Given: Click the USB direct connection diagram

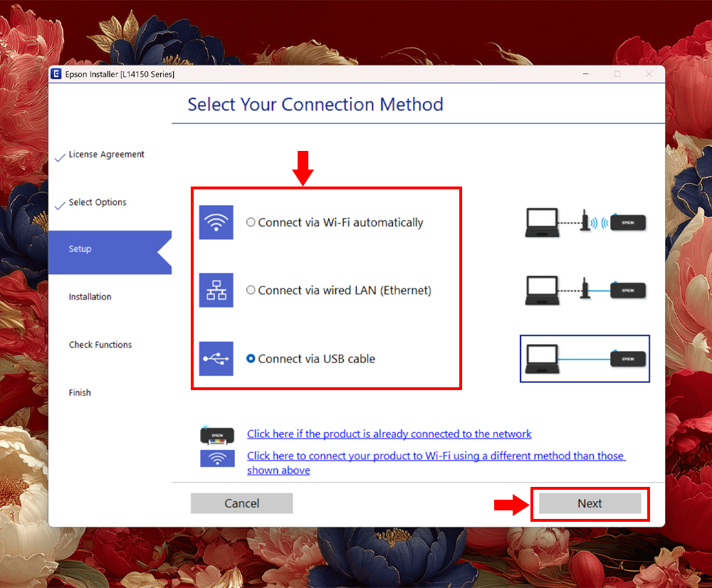Looking at the screenshot, I should coord(585,359).
